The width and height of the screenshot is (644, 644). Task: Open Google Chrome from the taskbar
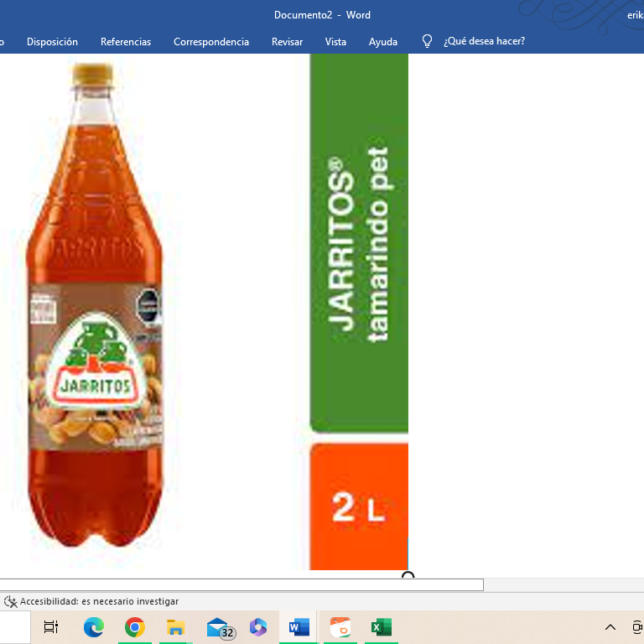point(135,627)
